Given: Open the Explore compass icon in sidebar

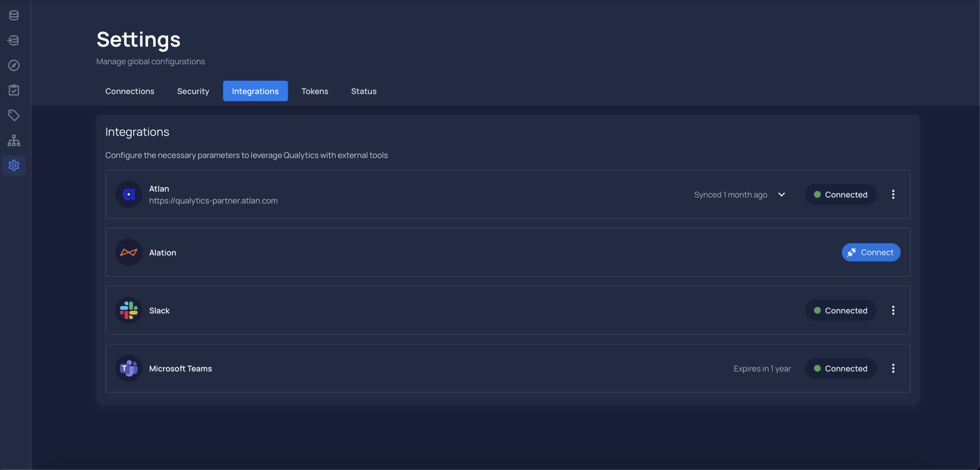Looking at the screenshot, I should 14,65.
